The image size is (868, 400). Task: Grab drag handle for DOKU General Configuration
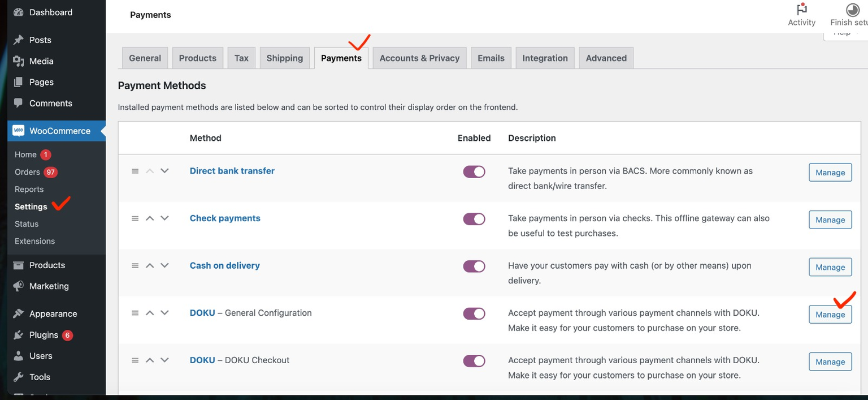point(135,313)
